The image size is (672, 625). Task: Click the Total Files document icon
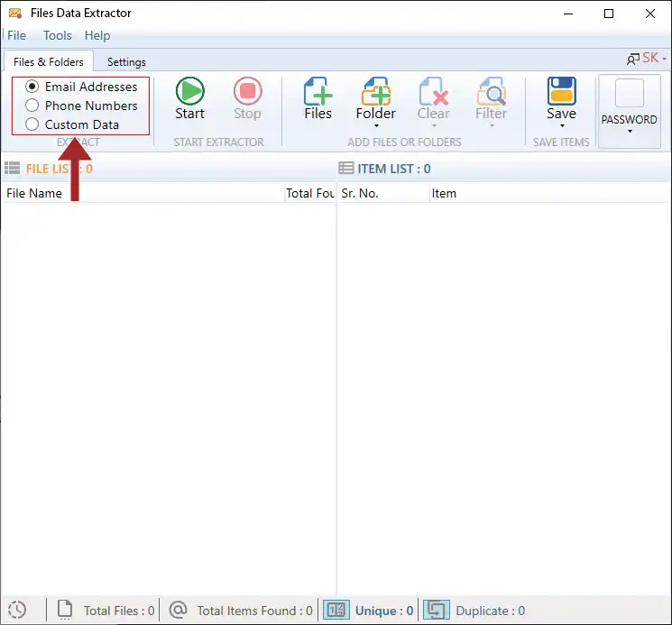[65, 610]
